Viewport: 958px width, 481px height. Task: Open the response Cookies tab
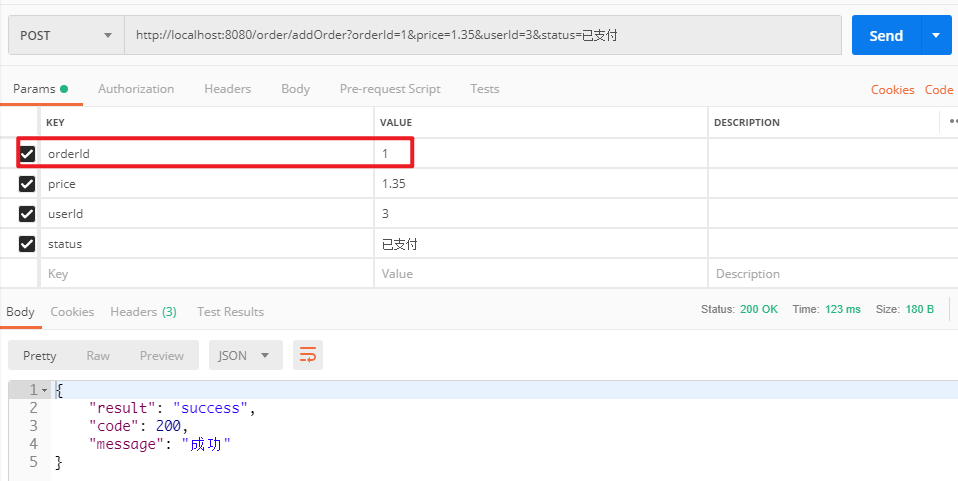point(72,312)
